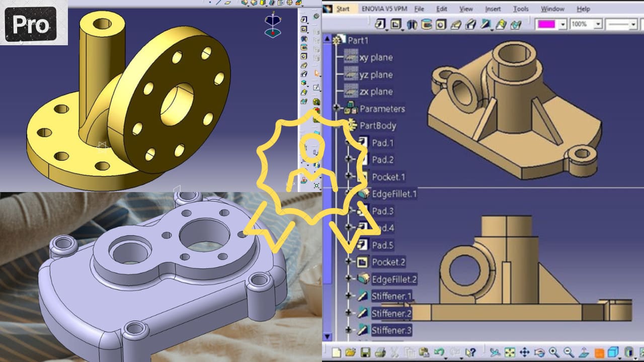Select the yz plane in the tree

[x=376, y=74]
